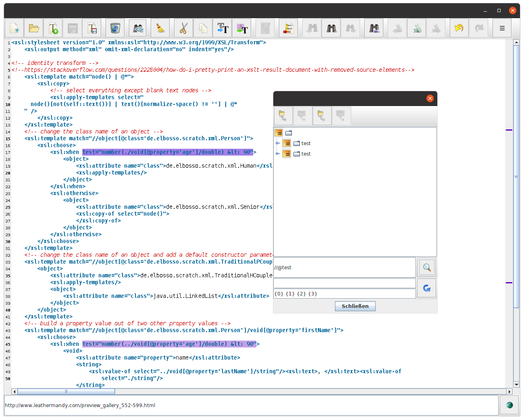Click the {0} {1} {2} {3} format field
The image size is (524, 420).
click(345, 294)
